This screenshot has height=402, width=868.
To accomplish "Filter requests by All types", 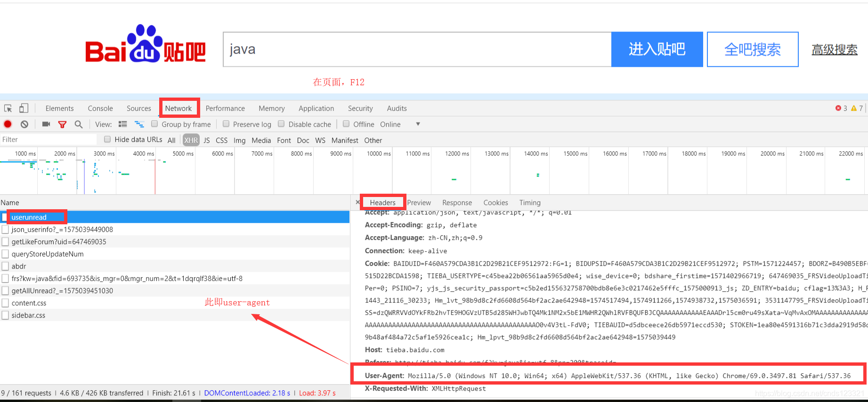I will pos(171,140).
